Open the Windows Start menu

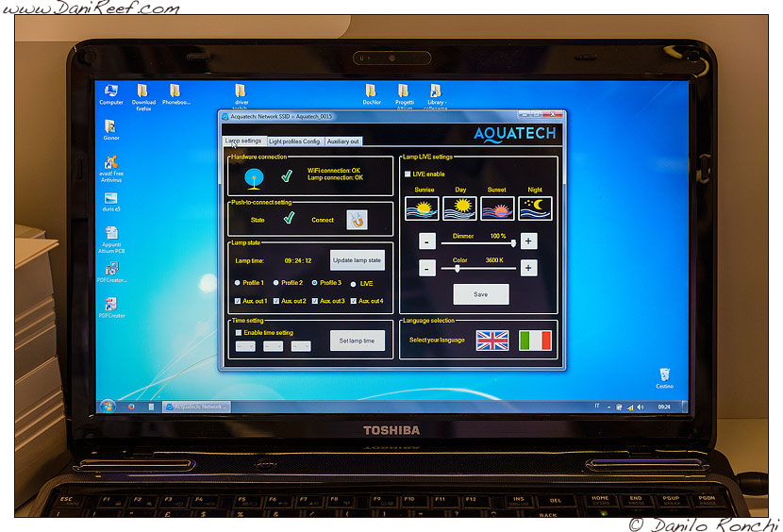[x=108, y=407]
